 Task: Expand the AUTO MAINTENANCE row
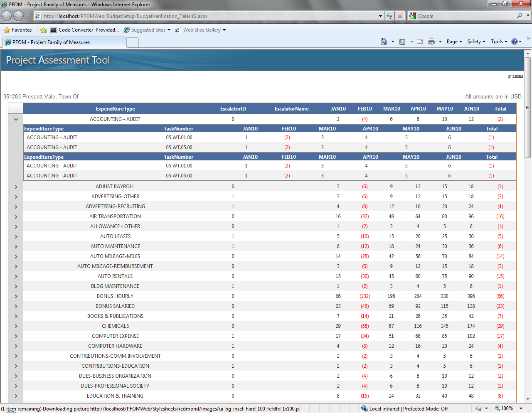pos(16,246)
